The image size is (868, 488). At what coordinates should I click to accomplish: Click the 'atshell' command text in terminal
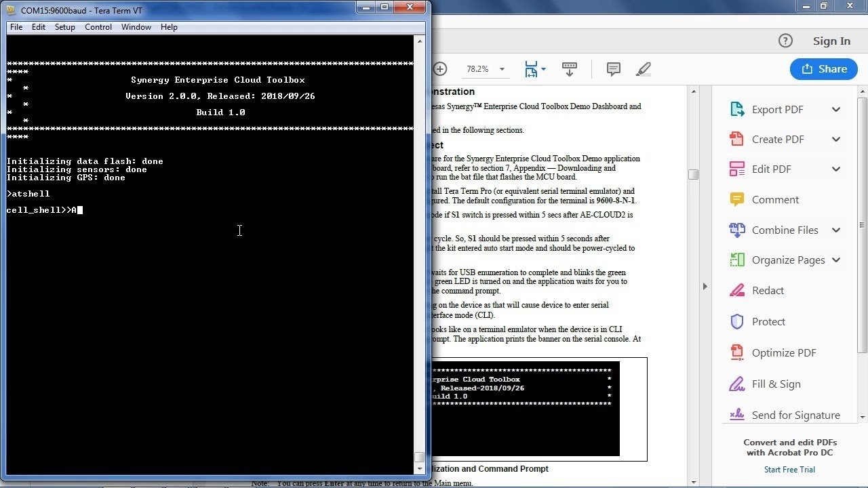[x=31, y=194]
